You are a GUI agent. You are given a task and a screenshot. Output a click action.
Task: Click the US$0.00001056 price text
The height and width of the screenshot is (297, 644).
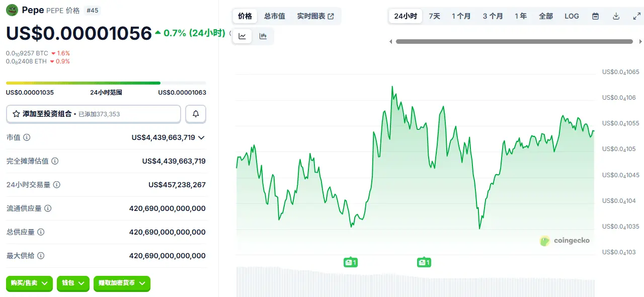click(x=79, y=33)
